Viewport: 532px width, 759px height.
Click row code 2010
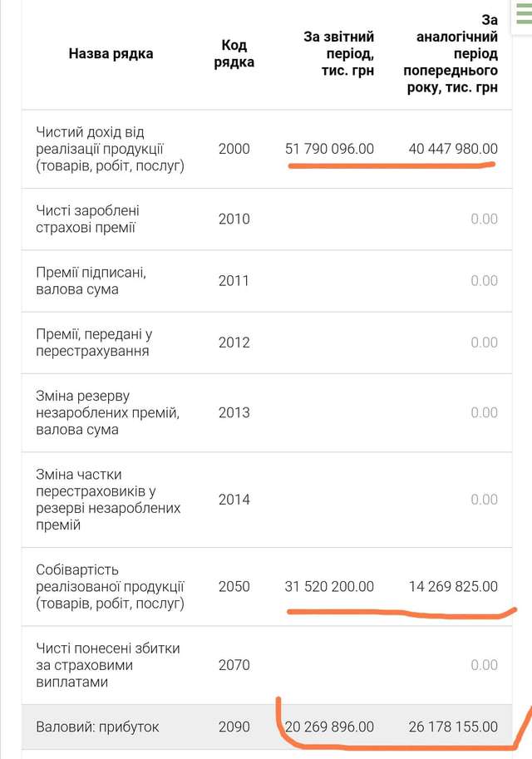[234, 219]
